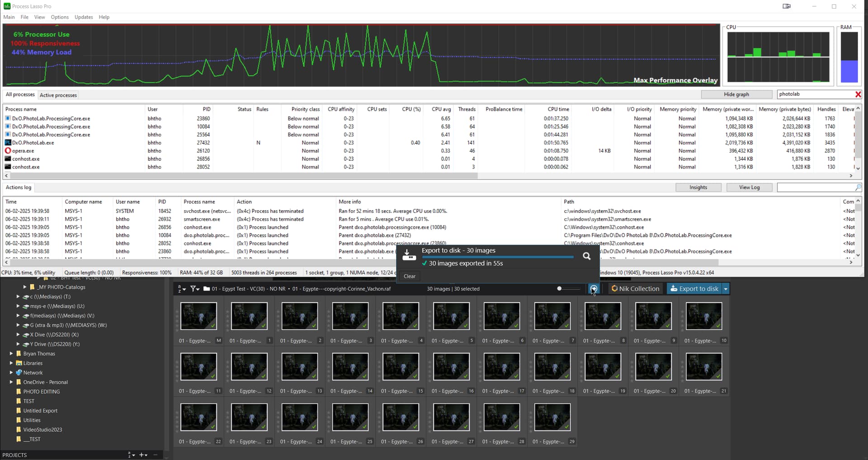Image resolution: width=868 pixels, height=460 pixels.
Task: Click the magnifier icon in export popup
Action: (586, 256)
